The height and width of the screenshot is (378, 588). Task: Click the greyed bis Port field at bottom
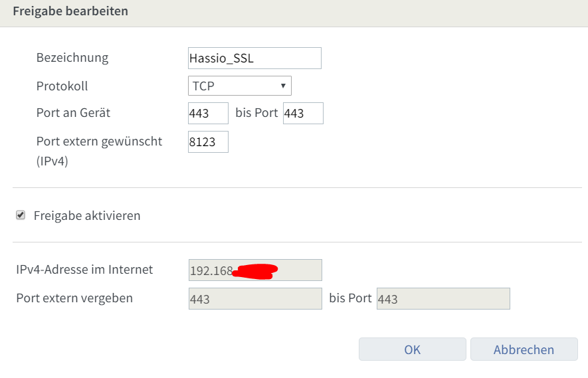443,299
